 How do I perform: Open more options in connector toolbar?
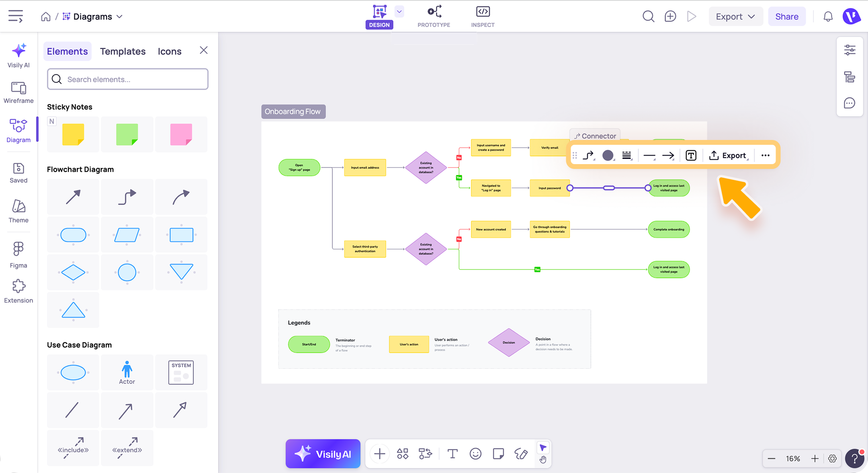click(766, 155)
